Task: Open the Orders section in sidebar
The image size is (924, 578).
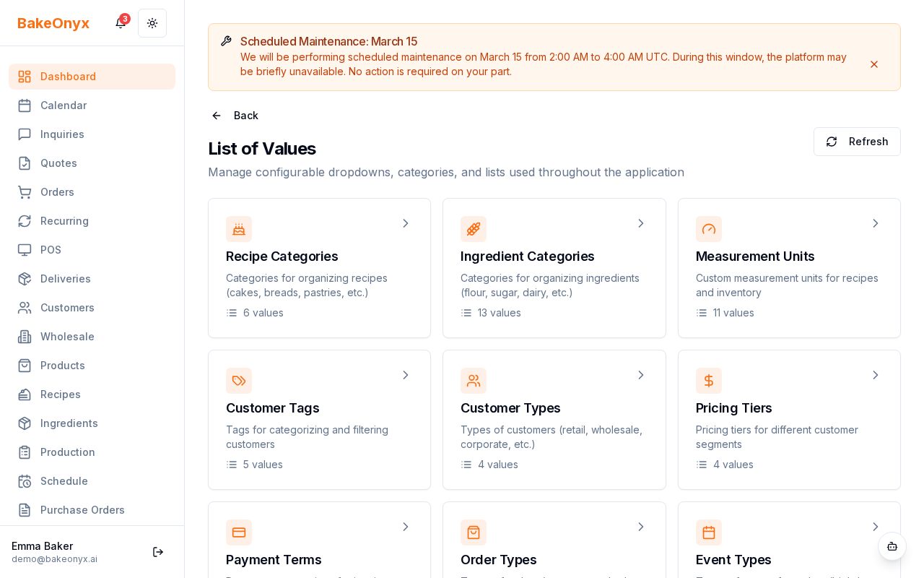Action: tap(57, 192)
